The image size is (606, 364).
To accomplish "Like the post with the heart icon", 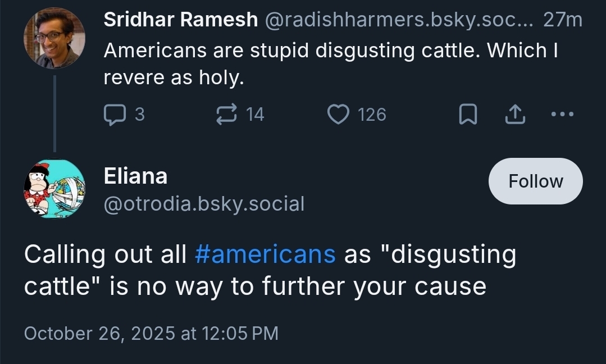I will [338, 115].
